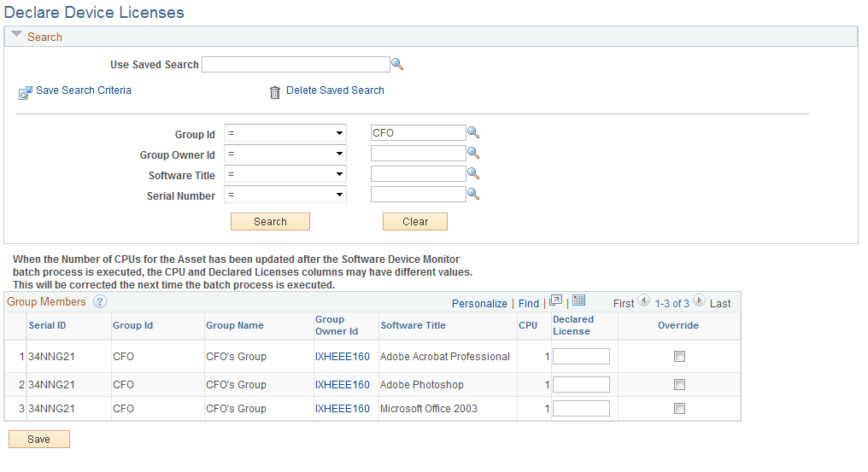Sort by Software Title column header
Screen dimensions: 868x472
pos(413,325)
